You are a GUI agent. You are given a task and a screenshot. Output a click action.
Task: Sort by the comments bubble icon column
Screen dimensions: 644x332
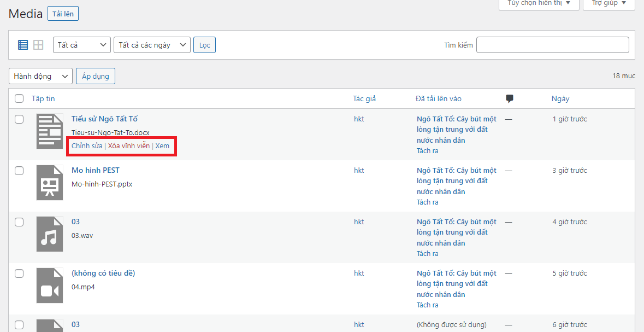tap(510, 99)
